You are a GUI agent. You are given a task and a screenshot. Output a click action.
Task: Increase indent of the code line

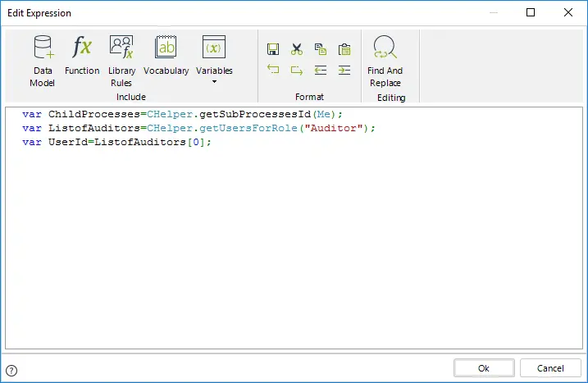tap(344, 71)
